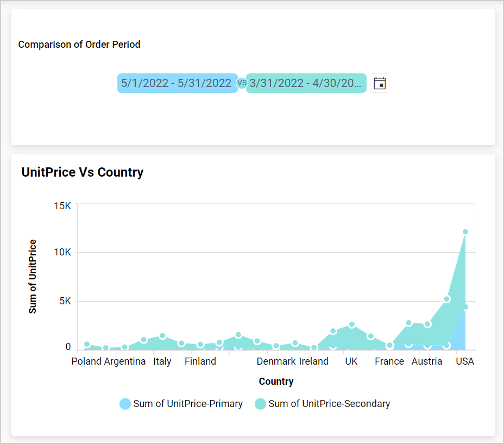Screen dimensions: 504x444
Task: Click the teal circle legend icon for UnitPrice-Secondary
Action: click(260, 404)
